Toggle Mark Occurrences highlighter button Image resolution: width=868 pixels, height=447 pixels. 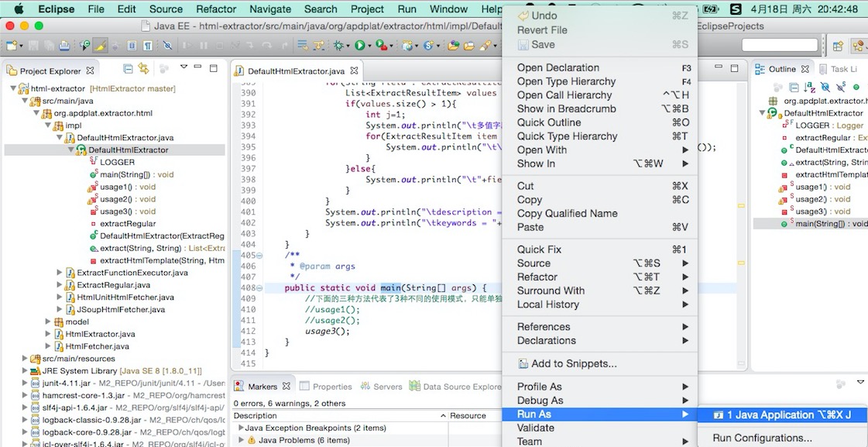pos(100,46)
